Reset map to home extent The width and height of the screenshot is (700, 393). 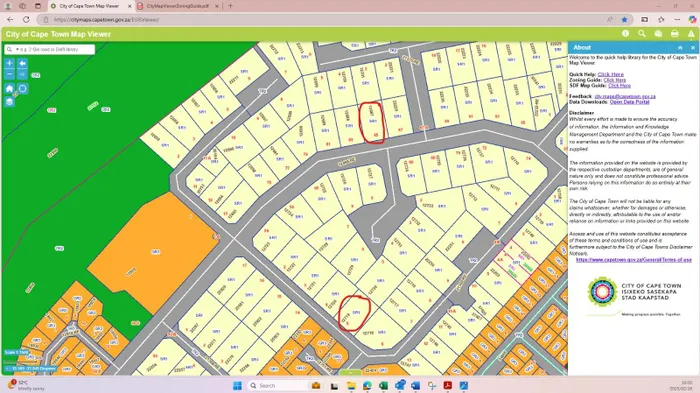pyautogui.click(x=9, y=88)
